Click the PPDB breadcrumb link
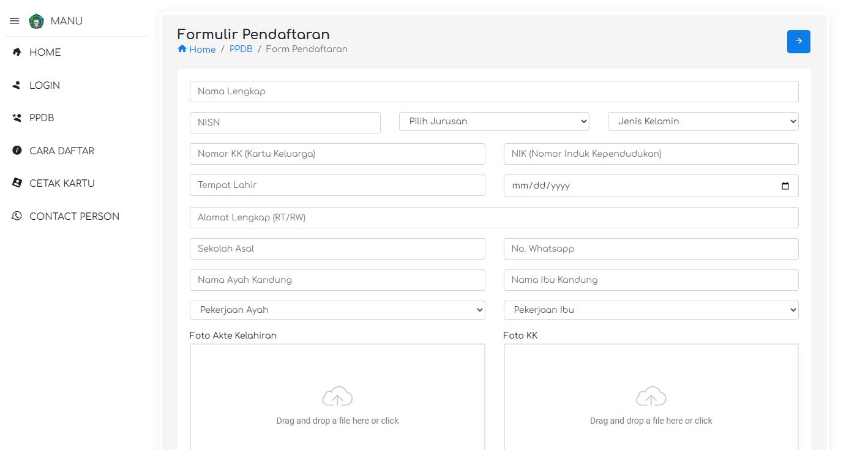 coord(241,49)
